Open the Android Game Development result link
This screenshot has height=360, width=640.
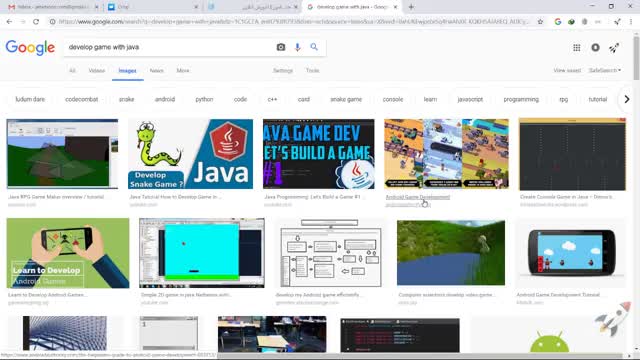(418, 197)
